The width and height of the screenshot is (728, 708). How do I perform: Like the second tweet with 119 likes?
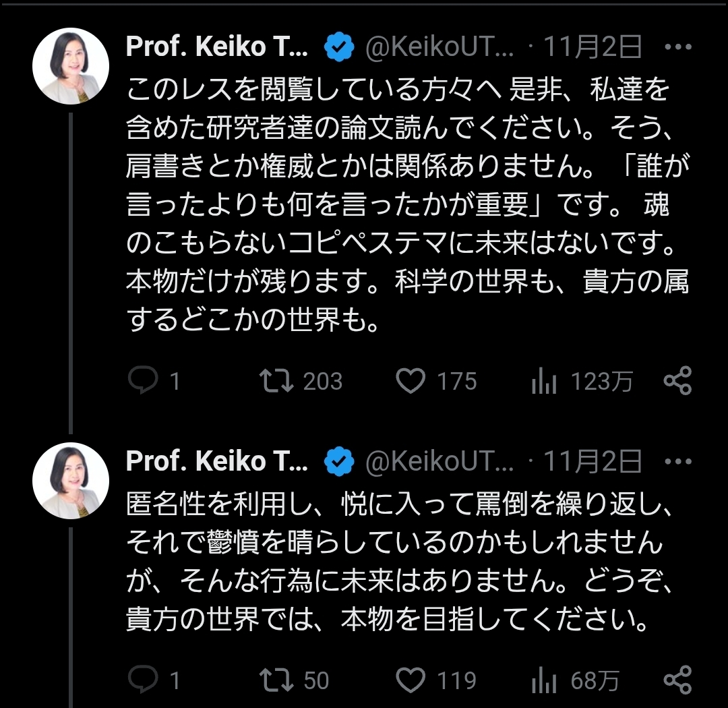(411, 680)
